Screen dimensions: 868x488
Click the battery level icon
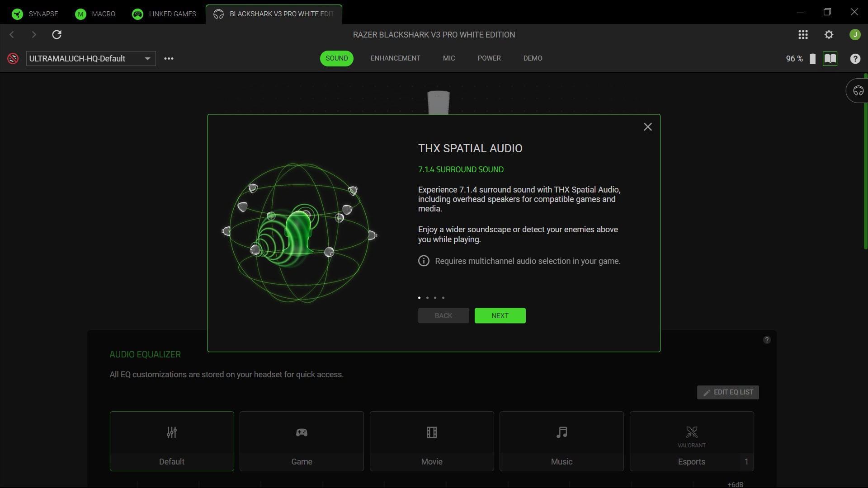(812, 59)
